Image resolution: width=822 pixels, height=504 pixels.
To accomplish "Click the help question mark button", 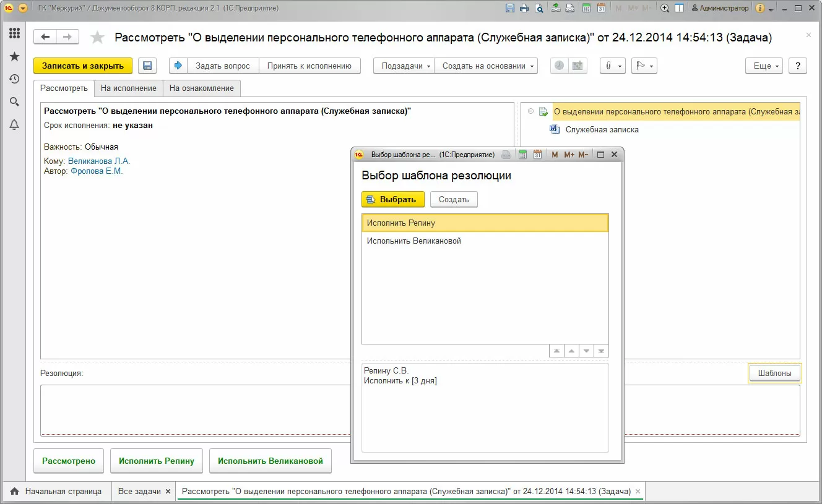I will click(798, 66).
